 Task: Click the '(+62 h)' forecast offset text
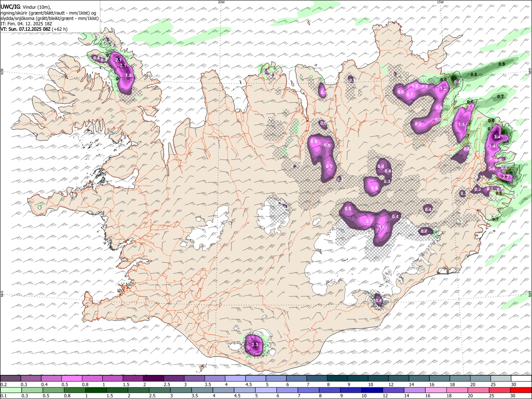pyautogui.click(x=60, y=29)
